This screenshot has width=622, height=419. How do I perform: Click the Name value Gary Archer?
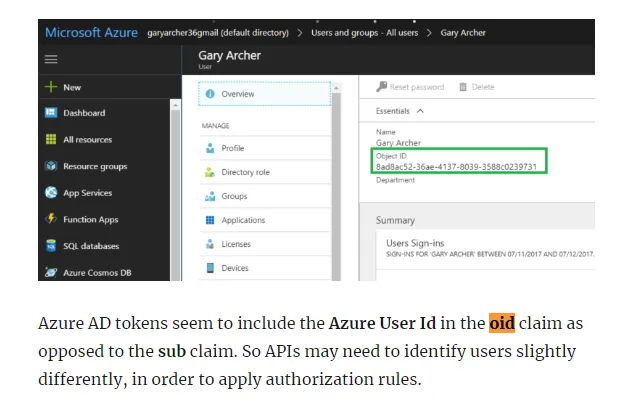[x=398, y=143]
